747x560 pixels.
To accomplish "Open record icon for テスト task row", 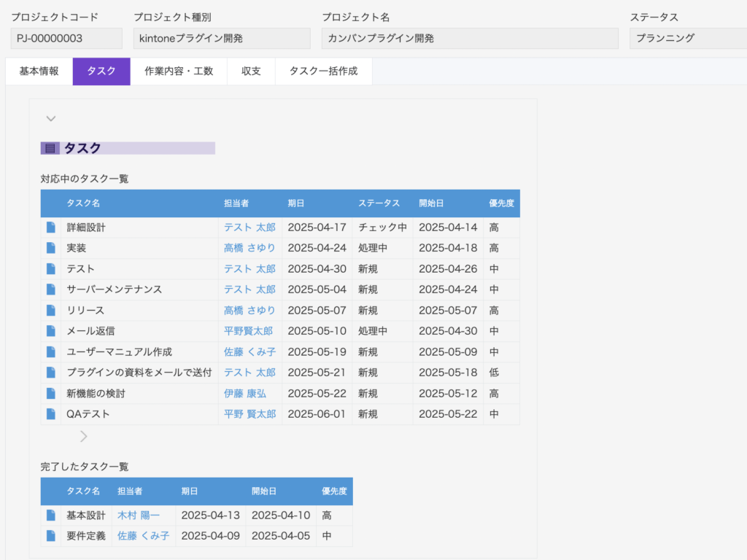I will [50, 268].
